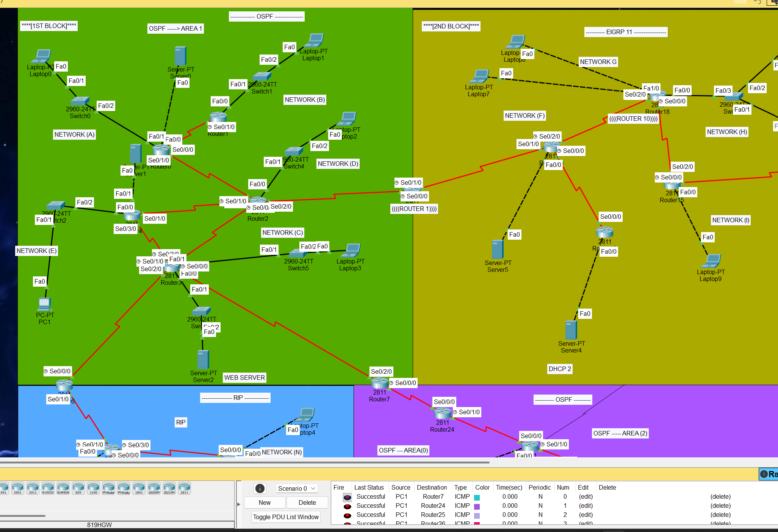Click the Last Status column header
Screen dimensions: 778x532
(x=369, y=487)
